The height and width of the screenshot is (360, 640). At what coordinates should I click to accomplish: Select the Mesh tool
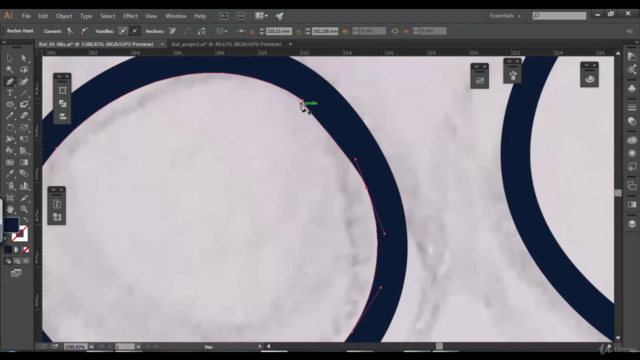click(9, 162)
